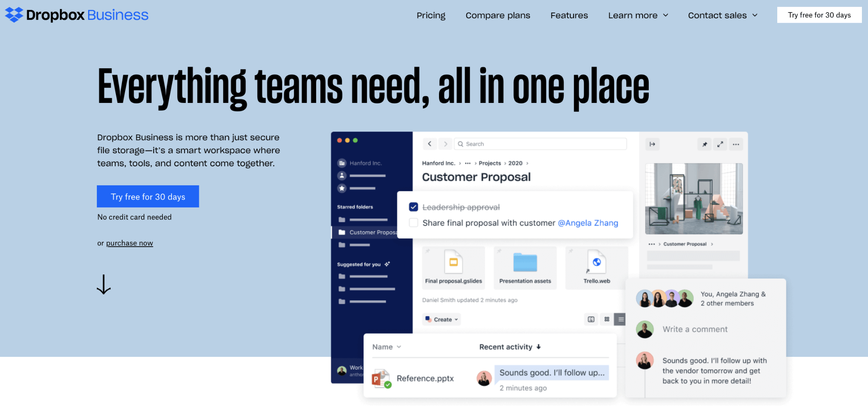Open the Trello.web shortcut
This screenshot has height=415, width=868.
[x=597, y=267]
